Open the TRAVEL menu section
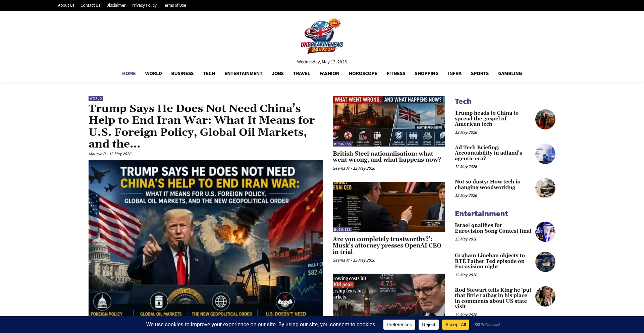 pyautogui.click(x=301, y=73)
